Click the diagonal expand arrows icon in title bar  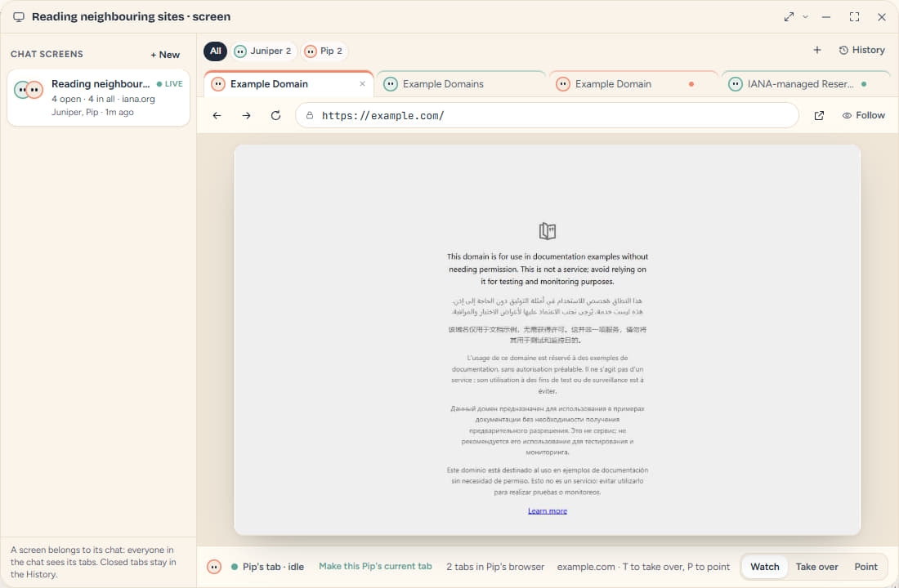[x=789, y=16]
